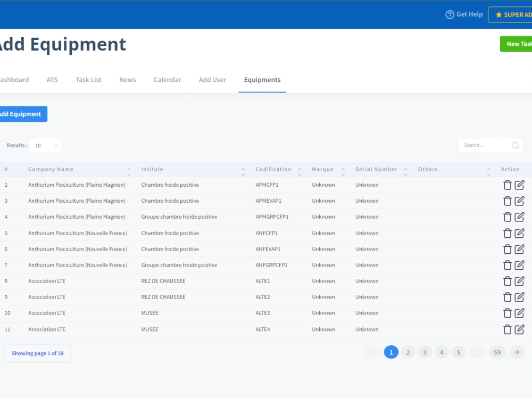
Task: Open the Results per page dropdown
Action: click(x=45, y=145)
